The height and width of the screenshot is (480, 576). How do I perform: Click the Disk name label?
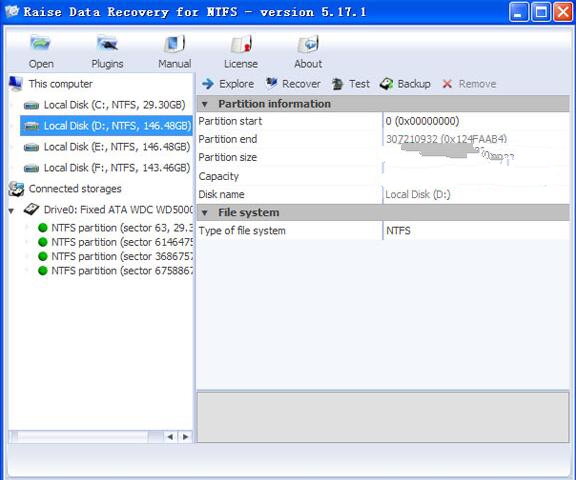coord(222,194)
